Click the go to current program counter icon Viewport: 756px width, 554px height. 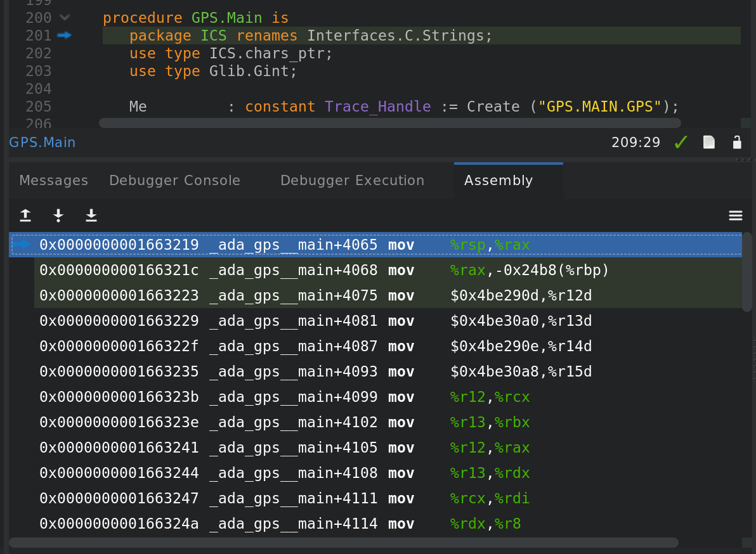[58, 216]
